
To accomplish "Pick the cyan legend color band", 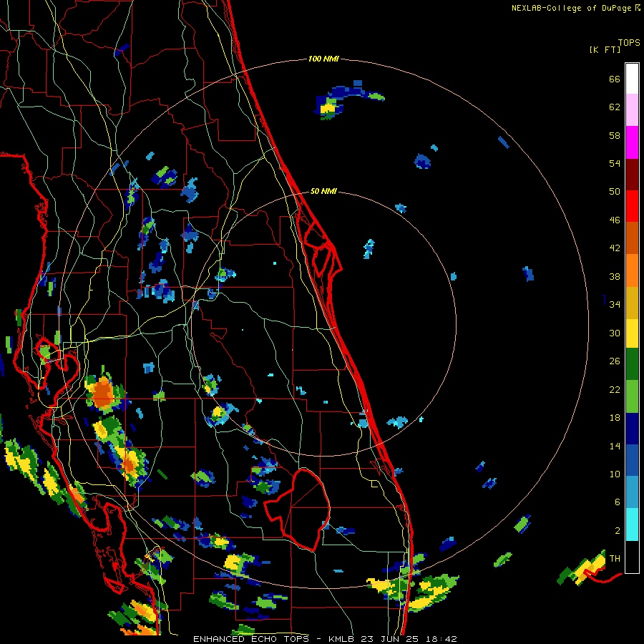I will (x=632, y=525).
